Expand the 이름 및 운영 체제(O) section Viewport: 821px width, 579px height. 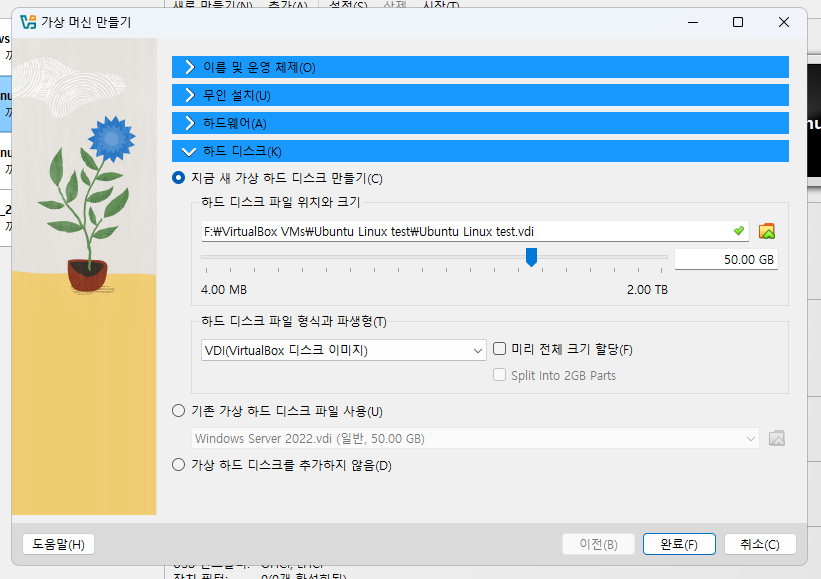click(x=480, y=67)
